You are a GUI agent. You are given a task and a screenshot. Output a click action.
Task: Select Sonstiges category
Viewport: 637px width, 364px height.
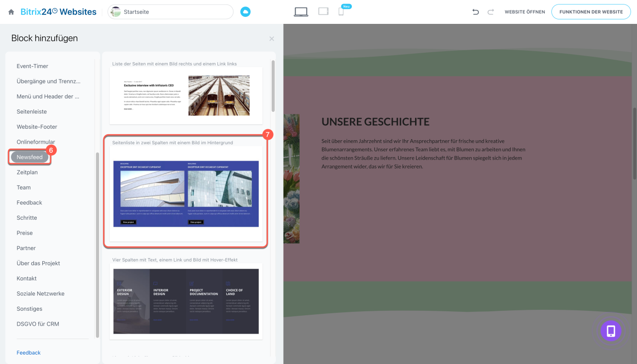pos(29,309)
